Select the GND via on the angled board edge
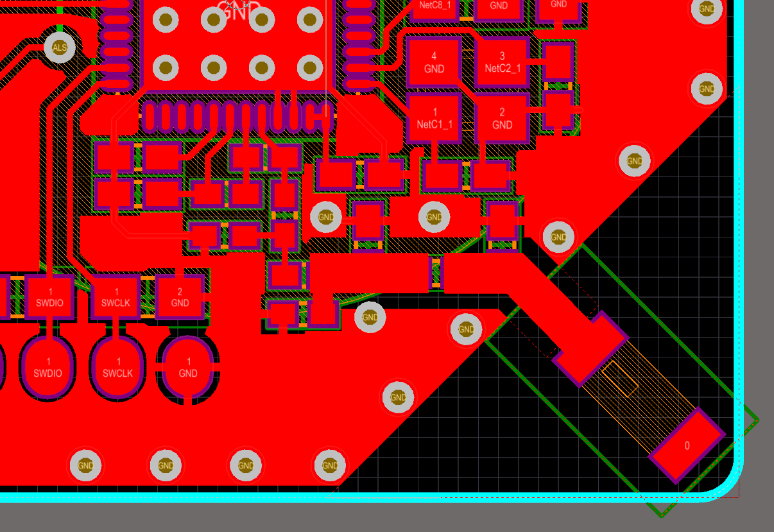This screenshot has width=774, height=532. pos(558,237)
